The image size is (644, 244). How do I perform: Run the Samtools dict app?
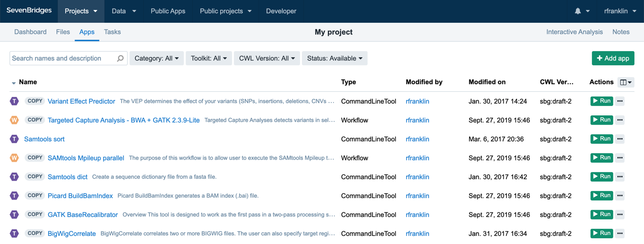coord(601,177)
